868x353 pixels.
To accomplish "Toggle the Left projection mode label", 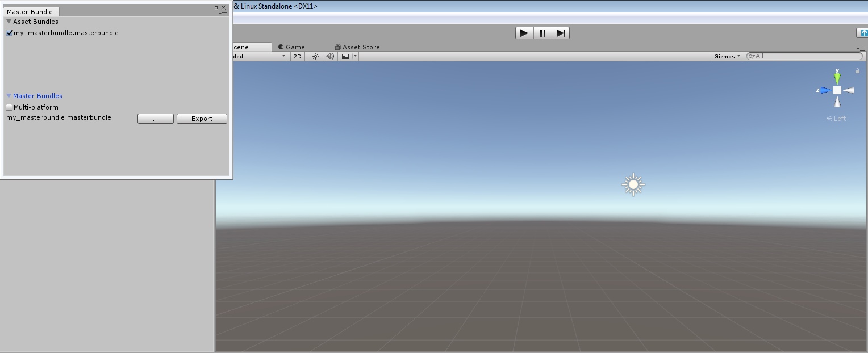I will click(x=836, y=119).
